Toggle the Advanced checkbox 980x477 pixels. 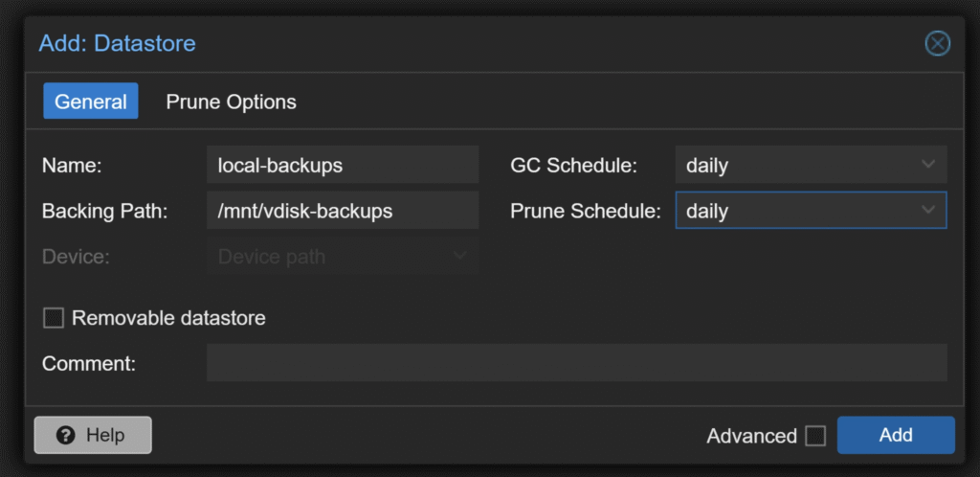(x=815, y=436)
